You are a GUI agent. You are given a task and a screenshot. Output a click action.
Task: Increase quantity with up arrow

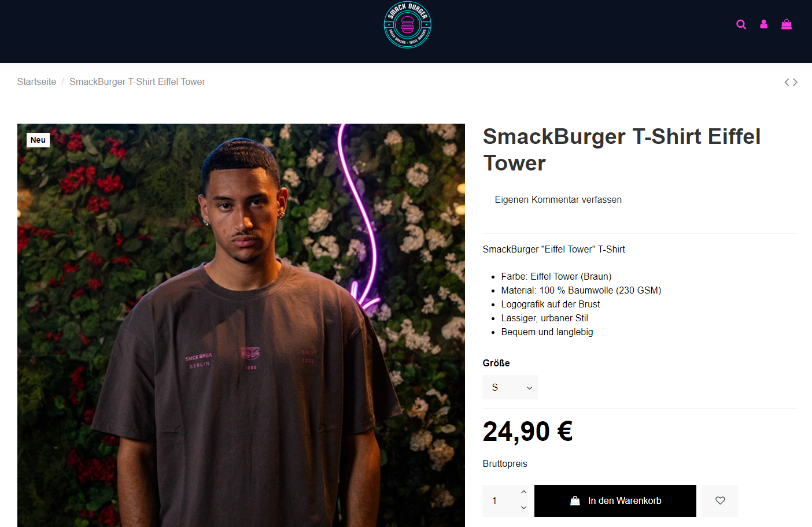point(523,492)
